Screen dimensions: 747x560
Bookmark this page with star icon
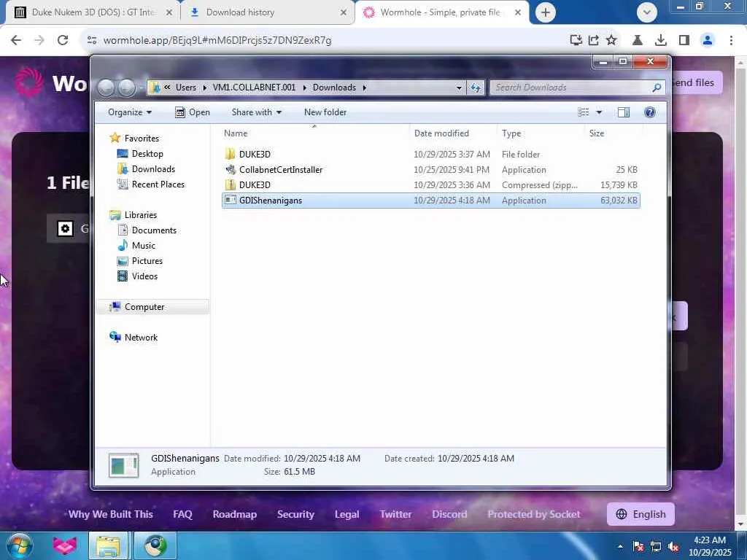tap(611, 40)
